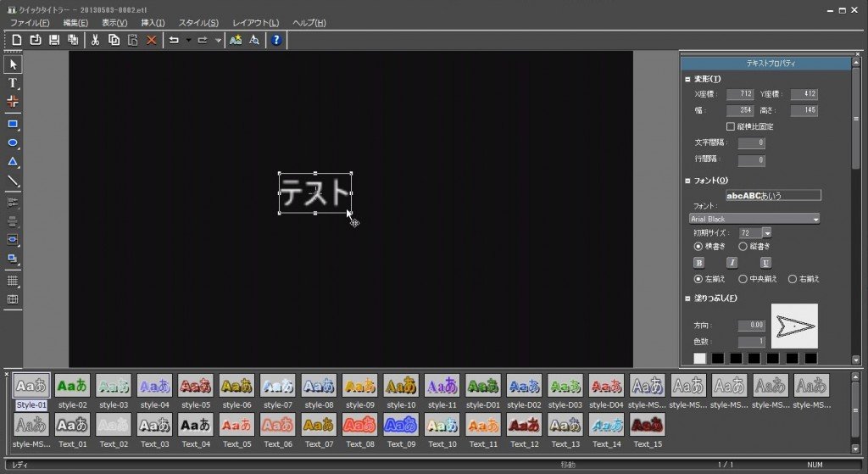Toggle Underline U button
The image size is (868, 474).
(765, 263)
